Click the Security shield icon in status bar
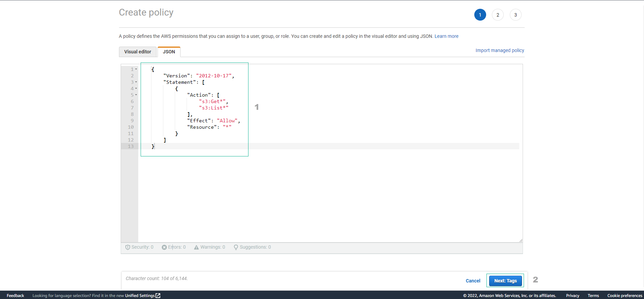644x299 pixels. pos(128,247)
